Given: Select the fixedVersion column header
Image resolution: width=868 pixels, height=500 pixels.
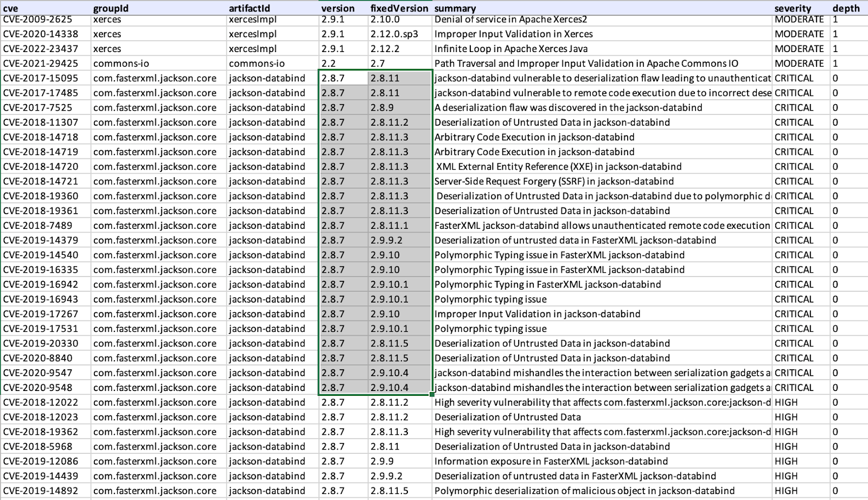Looking at the screenshot, I should [400, 8].
